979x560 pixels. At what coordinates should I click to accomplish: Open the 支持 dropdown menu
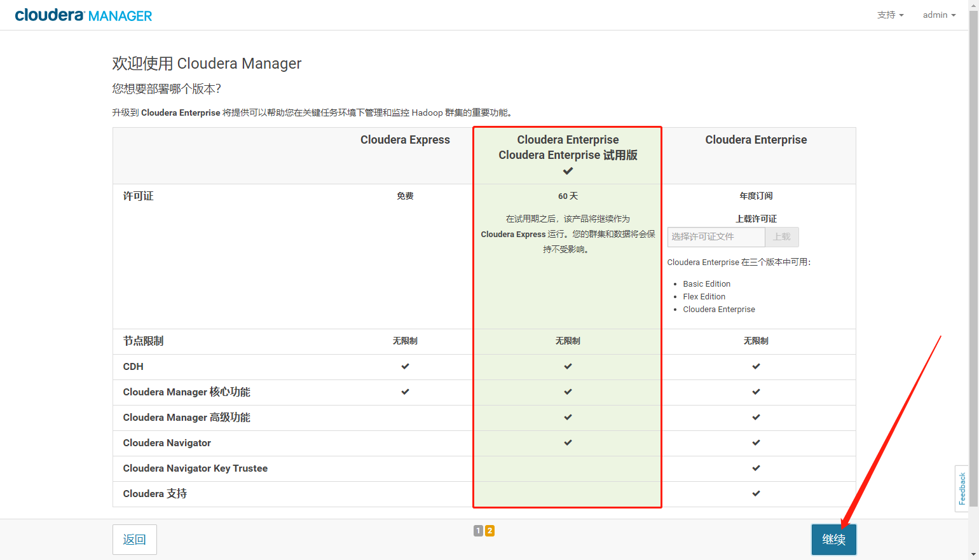point(890,15)
